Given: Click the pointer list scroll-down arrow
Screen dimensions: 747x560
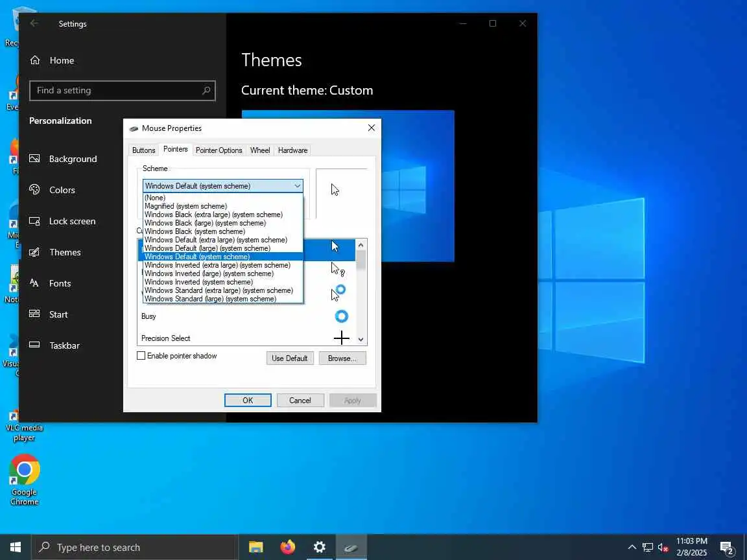Looking at the screenshot, I should point(361,340).
